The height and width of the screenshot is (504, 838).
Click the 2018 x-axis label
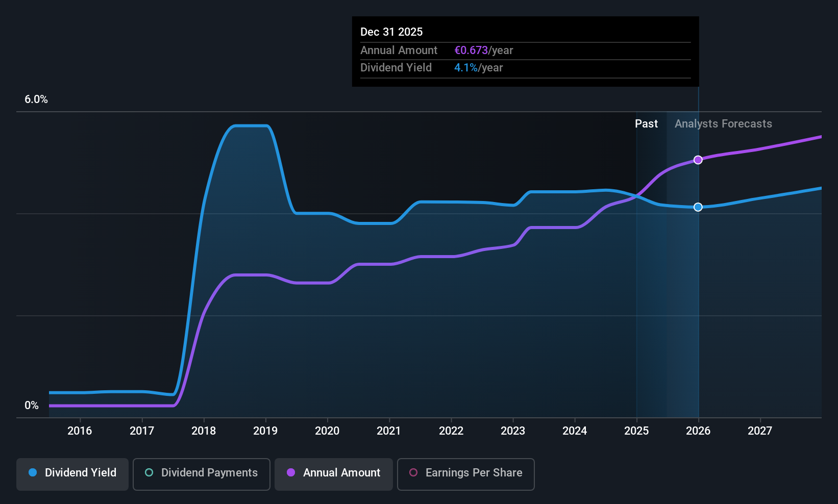point(204,431)
